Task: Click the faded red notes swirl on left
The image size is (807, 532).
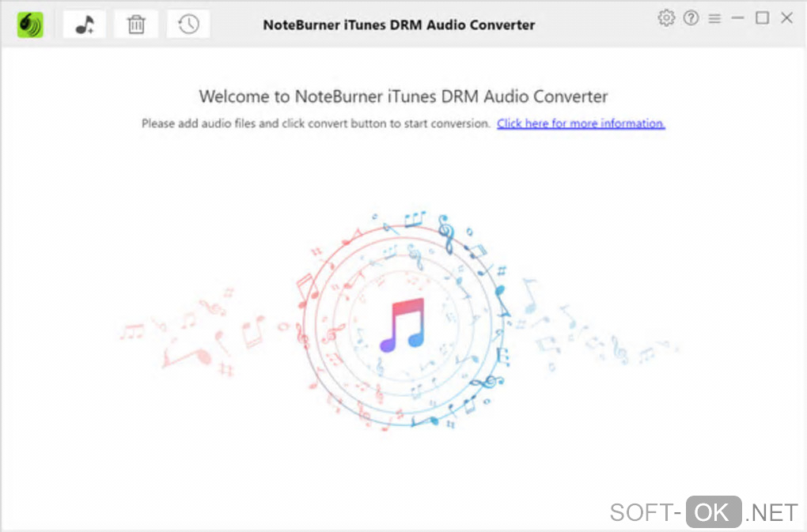Action: (206, 334)
